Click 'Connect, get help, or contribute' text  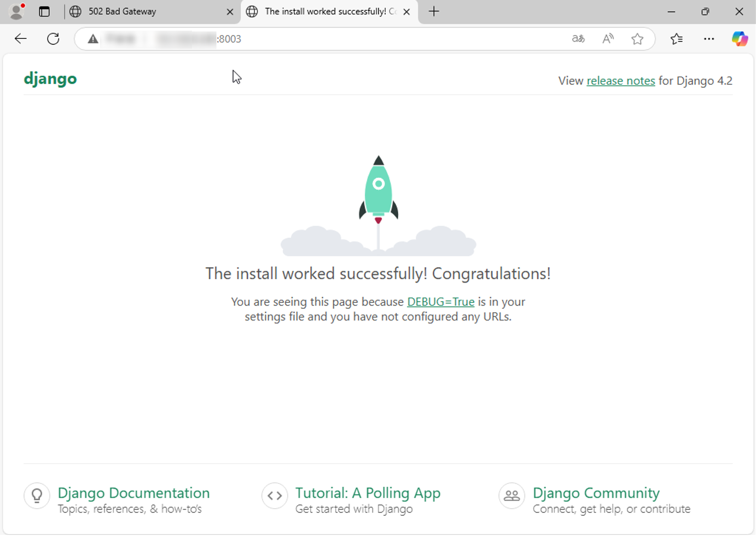pos(612,509)
